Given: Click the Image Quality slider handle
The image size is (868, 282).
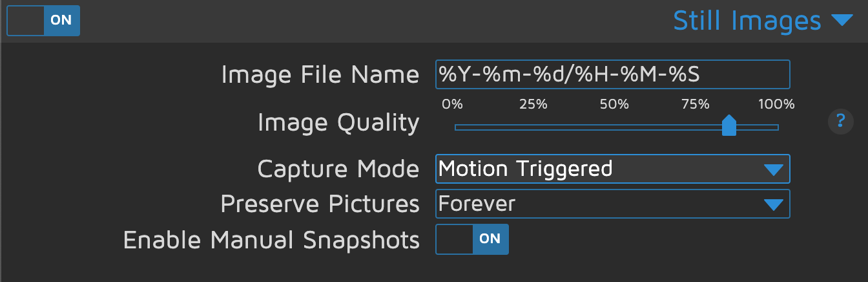Looking at the screenshot, I should point(728,125).
